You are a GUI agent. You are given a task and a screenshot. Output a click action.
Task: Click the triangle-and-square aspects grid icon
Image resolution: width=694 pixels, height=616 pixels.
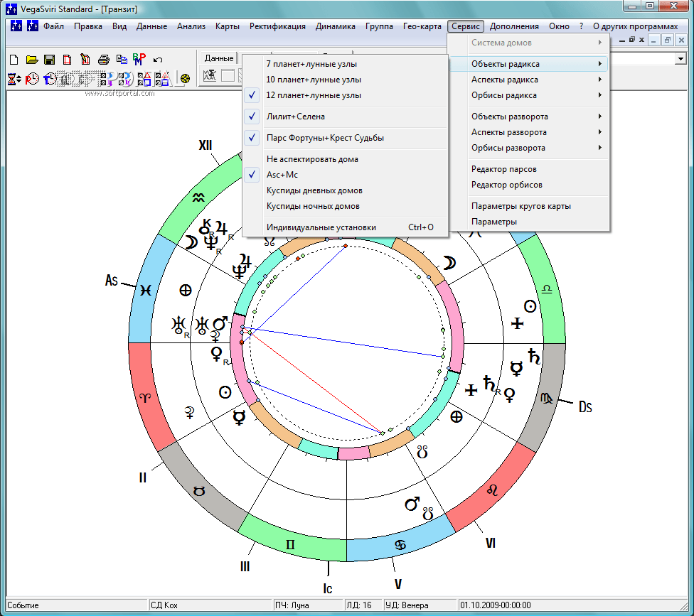coord(144,79)
